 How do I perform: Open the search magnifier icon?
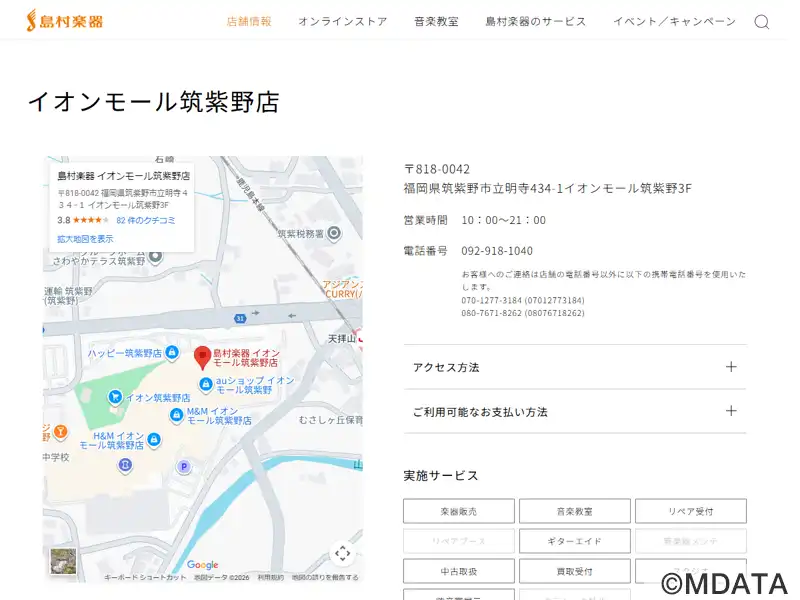coord(761,22)
